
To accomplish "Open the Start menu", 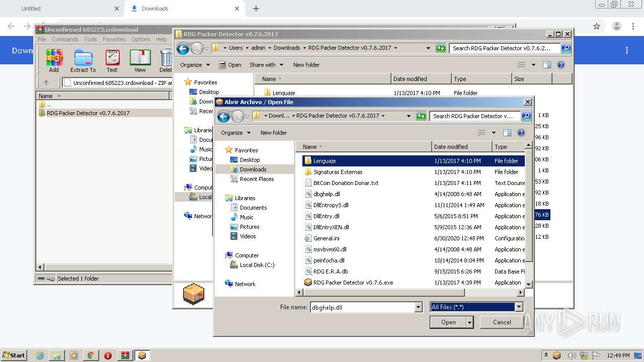I will [x=14, y=355].
